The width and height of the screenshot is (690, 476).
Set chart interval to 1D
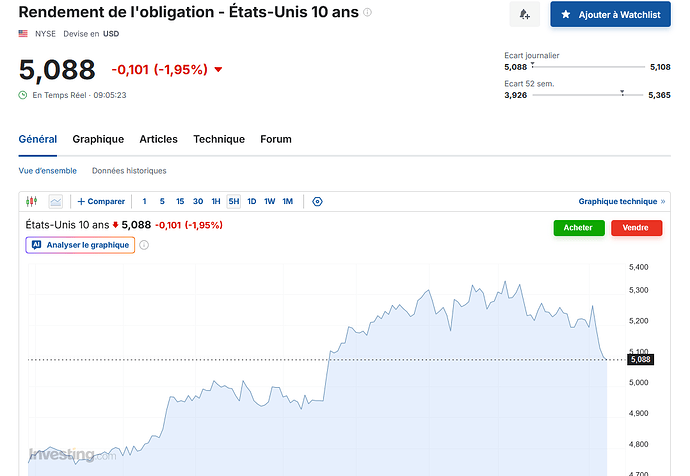tap(252, 201)
